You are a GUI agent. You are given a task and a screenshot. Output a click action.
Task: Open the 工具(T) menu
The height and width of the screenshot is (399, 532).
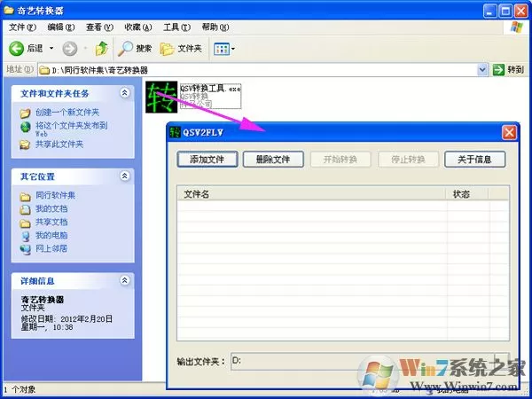(x=176, y=27)
